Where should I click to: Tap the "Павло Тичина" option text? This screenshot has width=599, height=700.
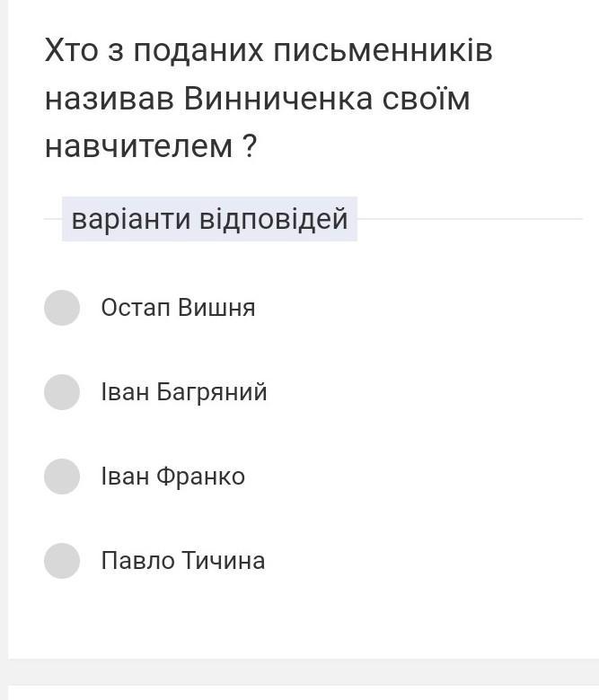pyautogui.click(x=183, y=561)
